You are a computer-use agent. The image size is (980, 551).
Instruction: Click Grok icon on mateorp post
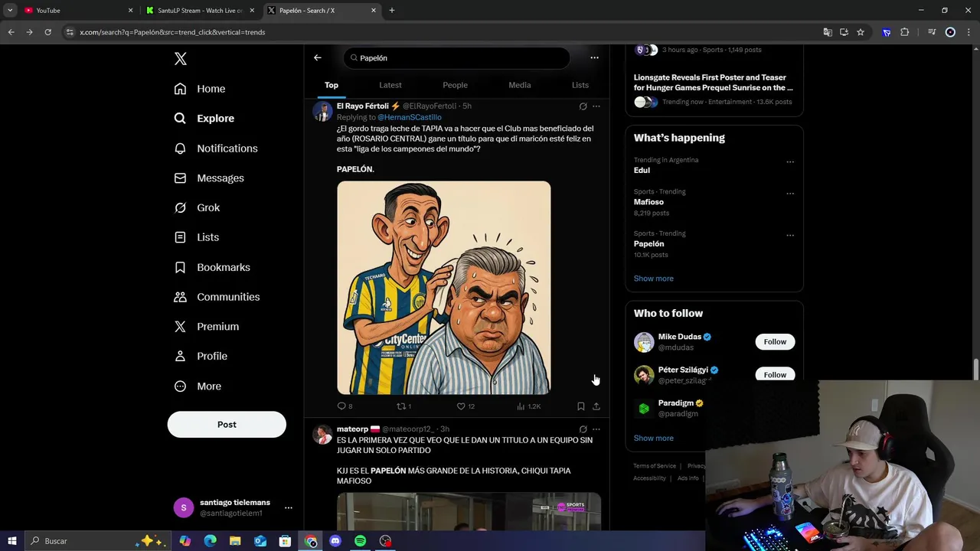pyautogui.click(x=583, y=429)
